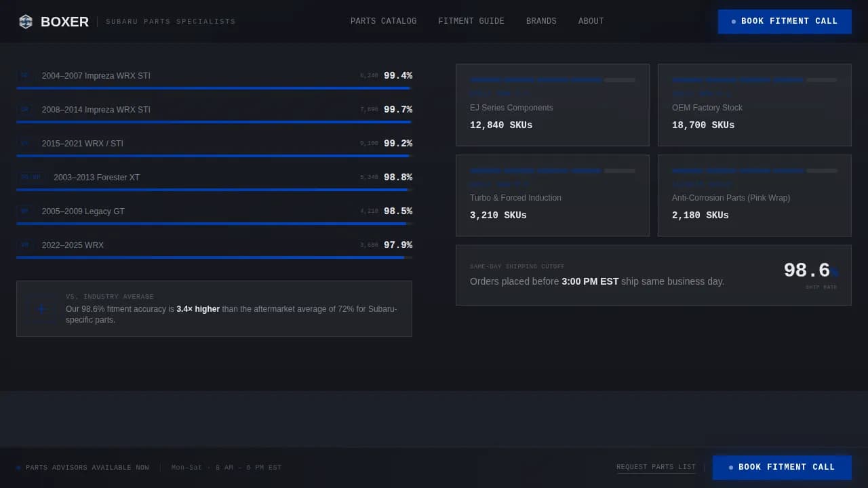Click the badge beside 2015–2021 WRX / STI
The height and width of the screenshot is (488, 868).
tap(24, 144)
